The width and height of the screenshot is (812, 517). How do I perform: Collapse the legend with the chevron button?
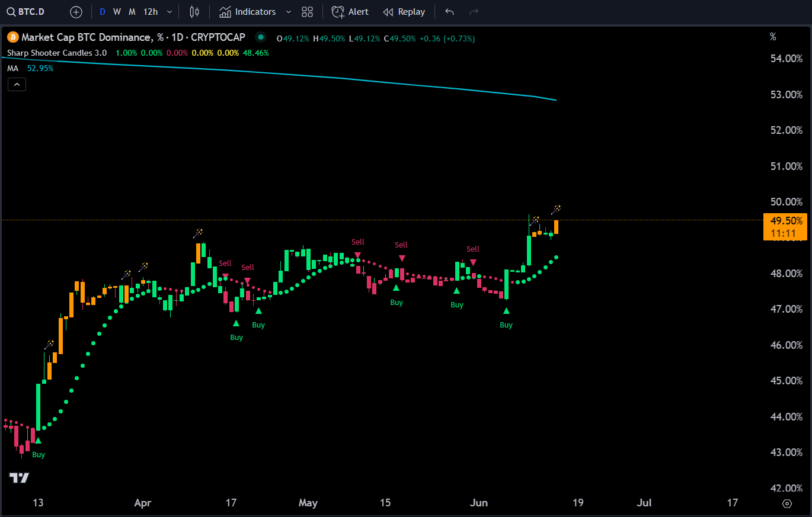17,84
